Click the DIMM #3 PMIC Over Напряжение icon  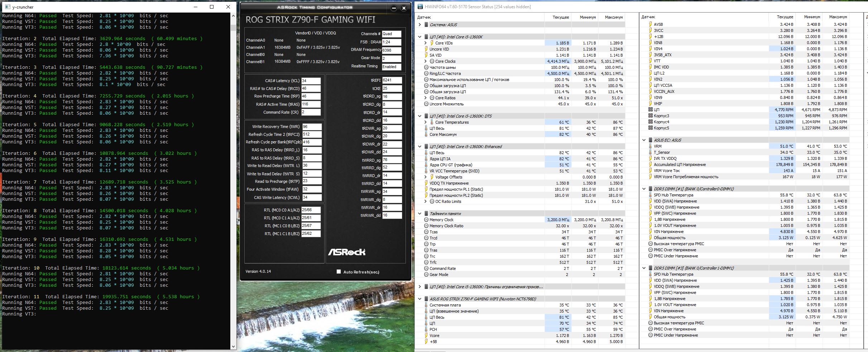tap(651, 329)
